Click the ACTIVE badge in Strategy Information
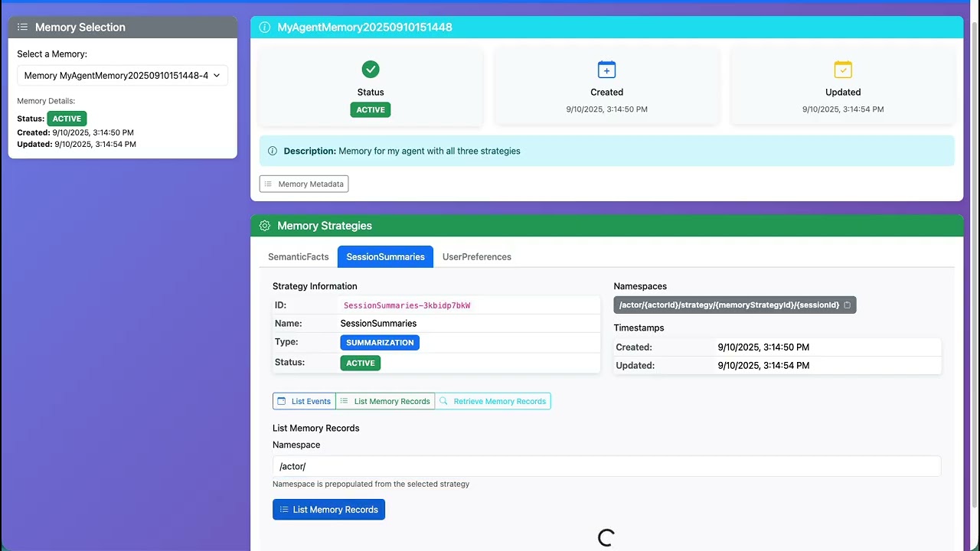The height and width of the screenshot is (551, 980). click(x=361, y=363)
